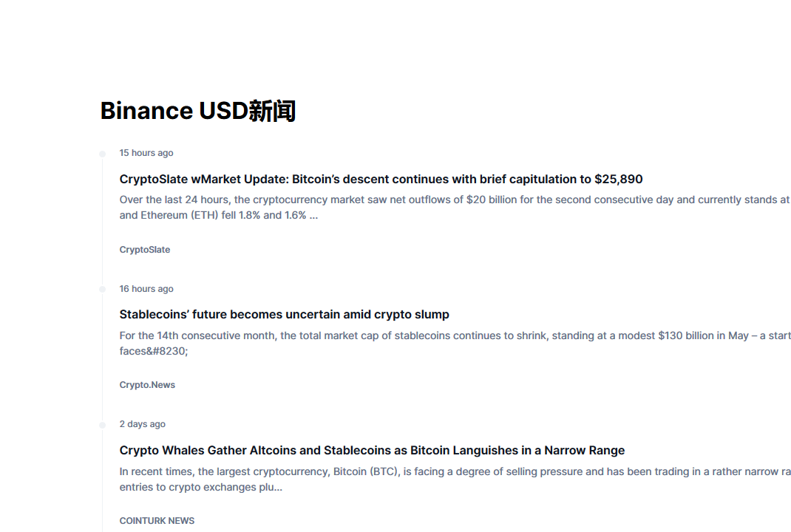The image size is (791, 532).
Task: Click the CryptoSlate source label
Action: tap(145, 250)
